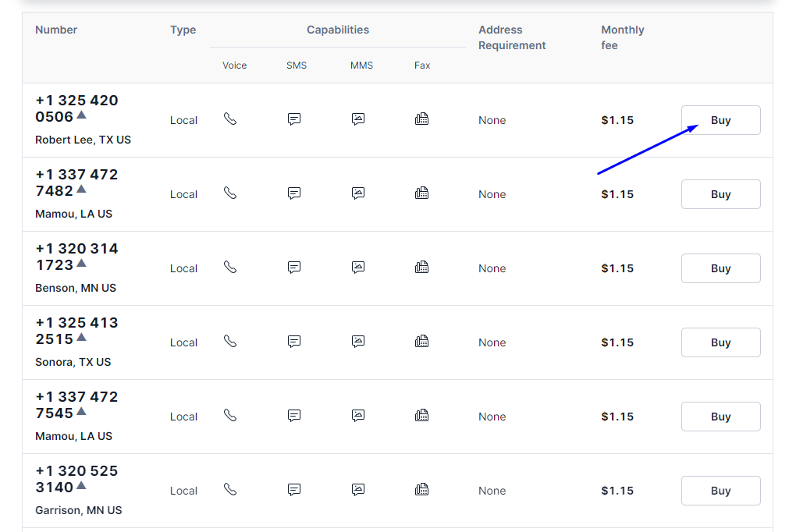The image size is (789, 532).
Task: Expand triangle beside Sonora number 2515
Action: [x=81, y=338]
